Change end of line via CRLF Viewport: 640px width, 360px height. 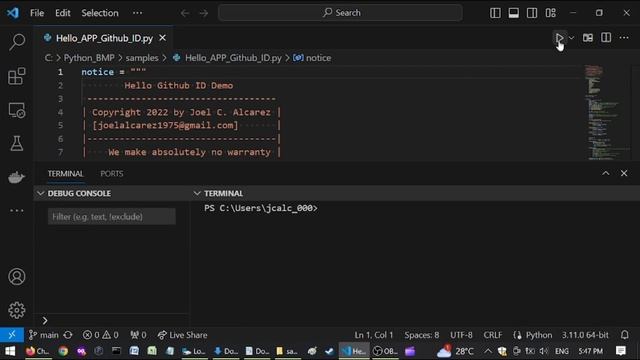pos(493,335)
